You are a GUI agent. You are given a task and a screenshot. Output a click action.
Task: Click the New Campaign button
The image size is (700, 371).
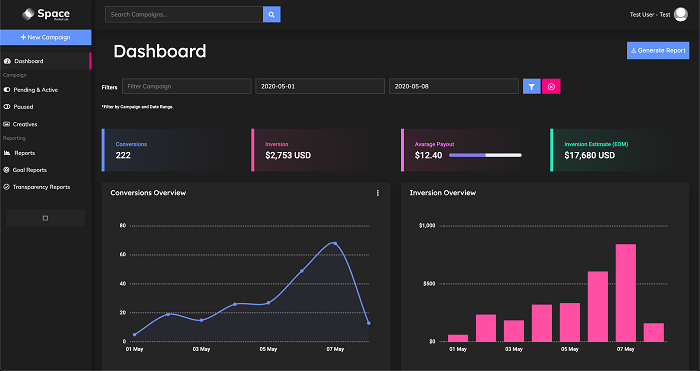click(x=46, y=38)
